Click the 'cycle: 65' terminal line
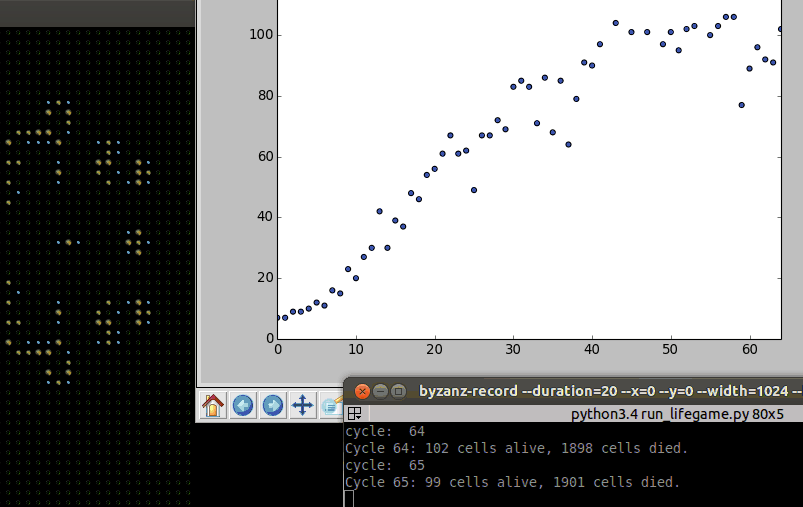This screenshot has width=803, height=507. (385, 465)
